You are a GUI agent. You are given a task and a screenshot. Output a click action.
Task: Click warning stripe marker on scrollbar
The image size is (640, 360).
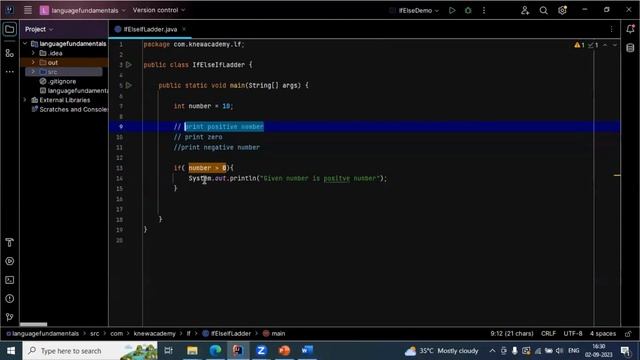(x=617, y=176)
